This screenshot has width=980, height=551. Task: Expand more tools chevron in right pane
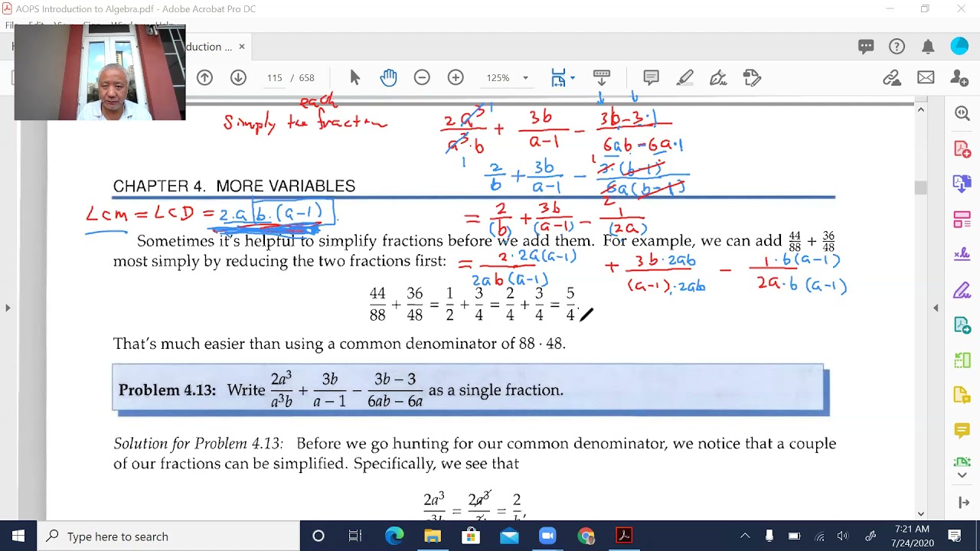tap(962, 475)
